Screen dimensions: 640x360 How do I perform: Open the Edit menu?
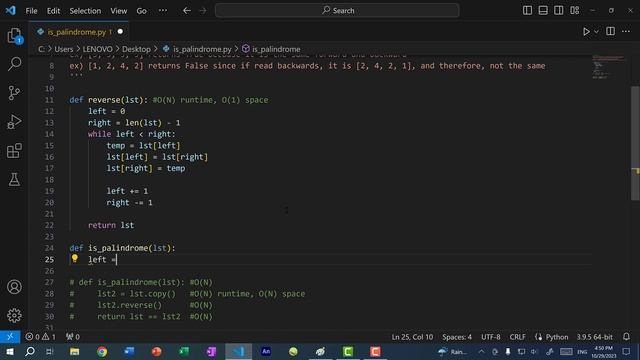click(x=53, y=11)
